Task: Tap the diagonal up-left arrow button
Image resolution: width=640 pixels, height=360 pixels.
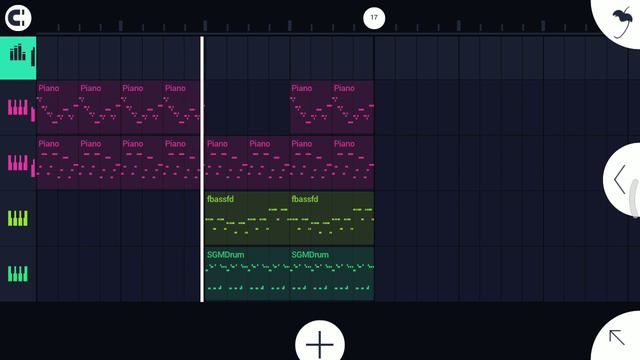Action: 616,338
